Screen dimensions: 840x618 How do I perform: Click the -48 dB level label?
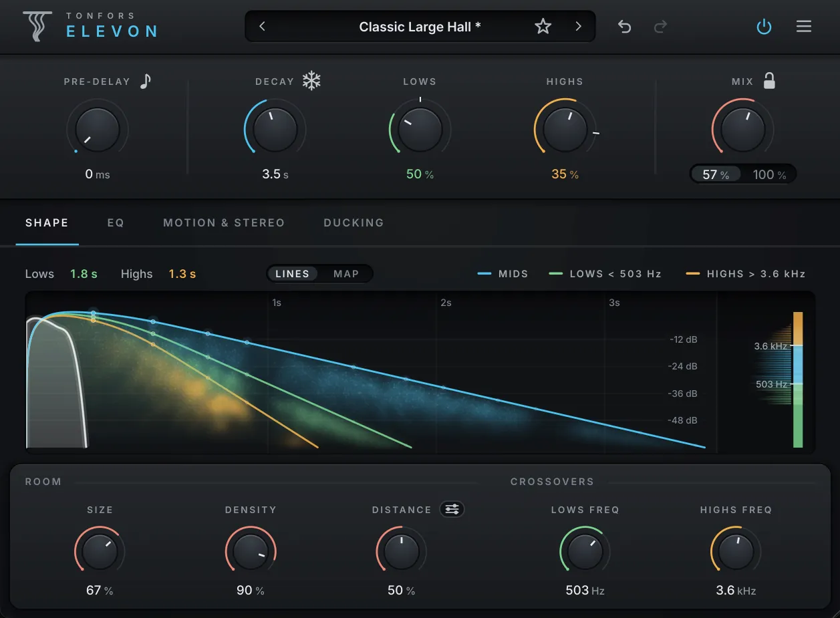[684, 420]
